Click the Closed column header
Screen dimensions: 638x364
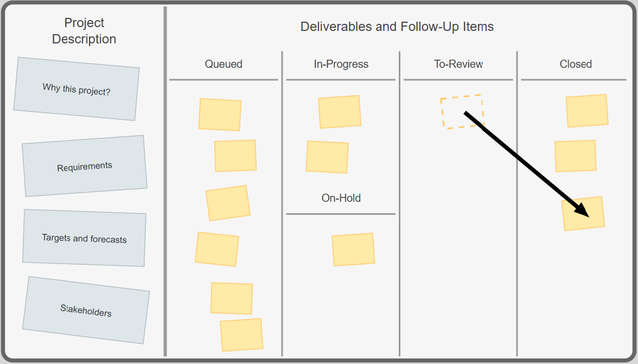click(575, 64)
